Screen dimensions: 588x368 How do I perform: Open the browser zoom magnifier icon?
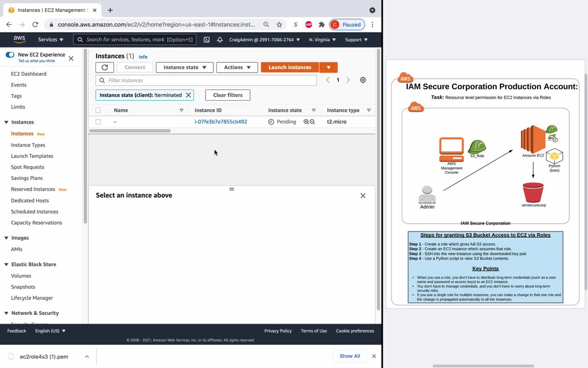coord(266,25)
